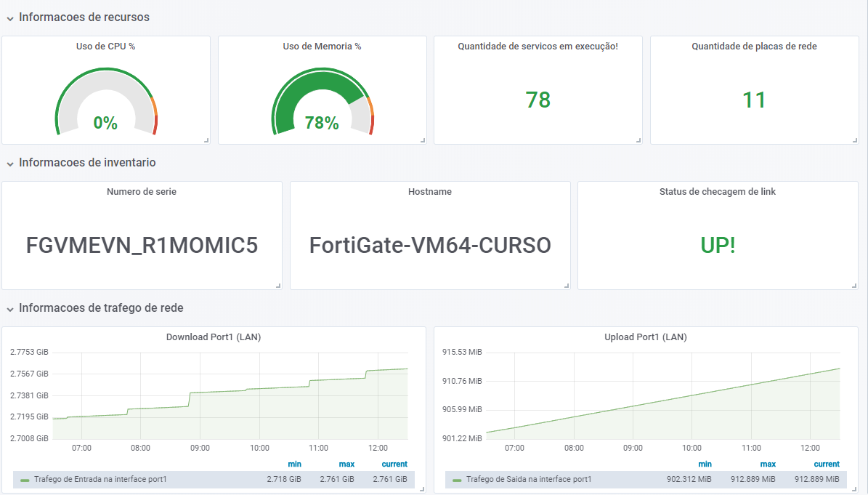
Task: Collapse the Informacoes de recursos row chevron
Action: [10, 17]
